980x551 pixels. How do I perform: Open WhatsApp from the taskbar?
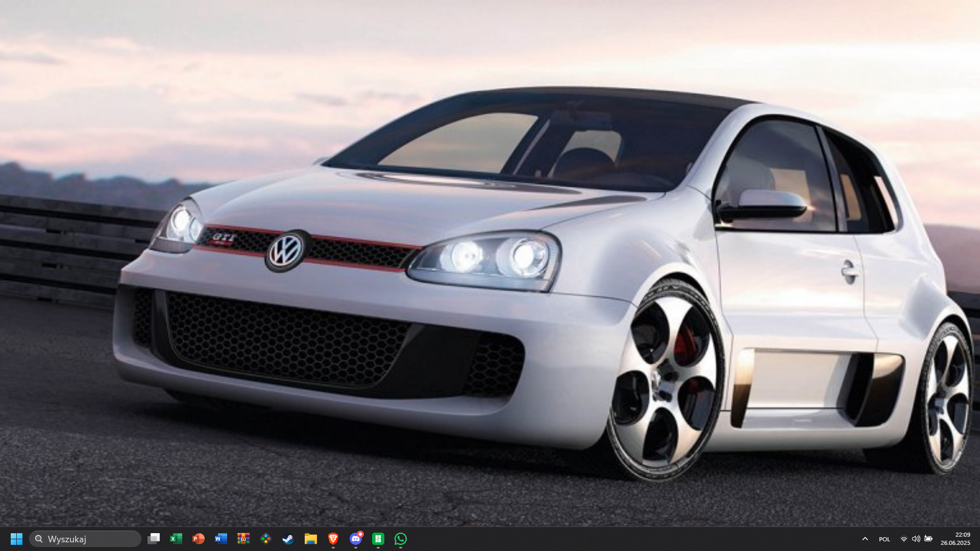[401, 539]
